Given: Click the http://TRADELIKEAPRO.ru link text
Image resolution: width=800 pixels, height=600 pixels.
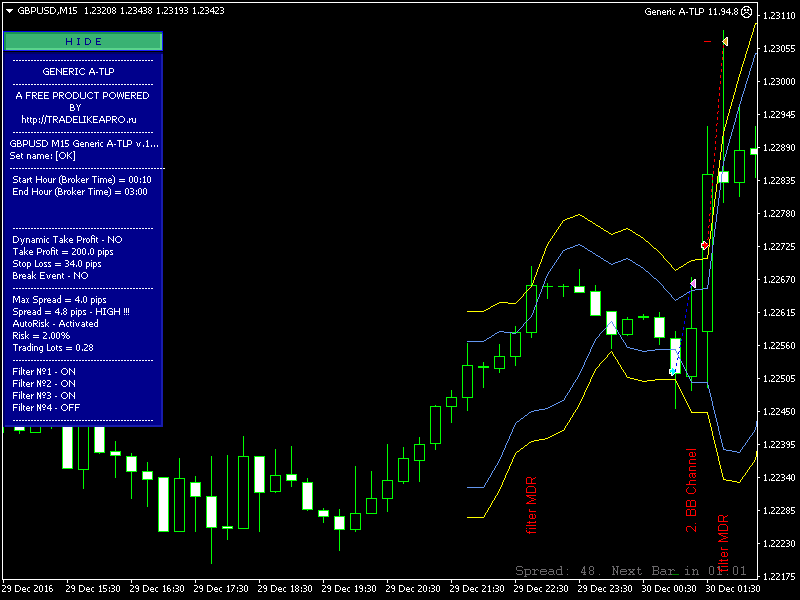Looking at the screenshot, I should (x=79, y=119).
